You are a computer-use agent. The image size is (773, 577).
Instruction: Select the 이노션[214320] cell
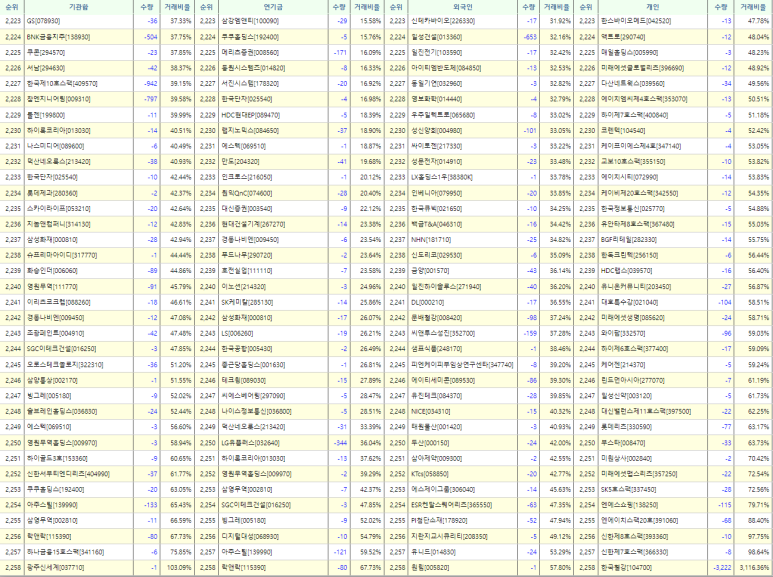click(x=244, y=287)
